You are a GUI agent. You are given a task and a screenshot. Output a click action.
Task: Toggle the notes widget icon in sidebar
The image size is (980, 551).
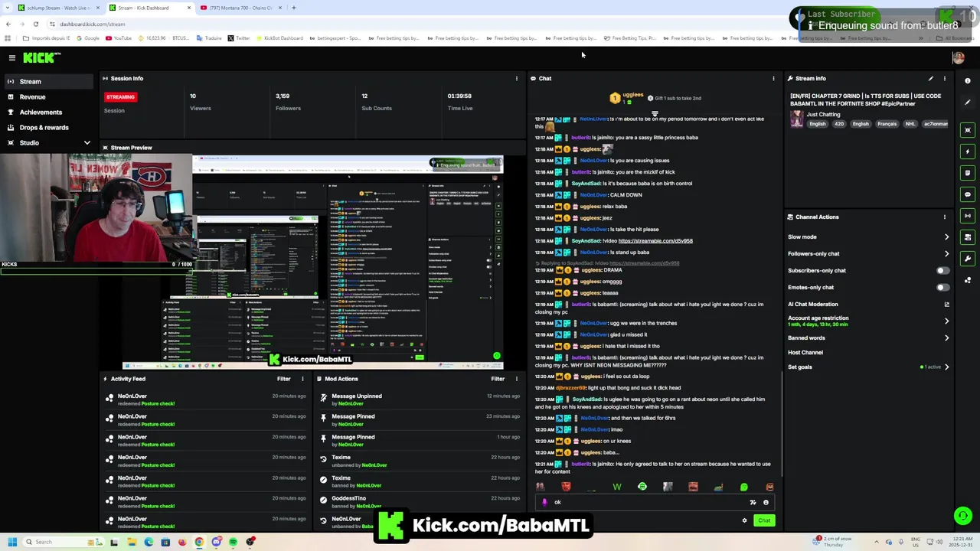(968, 173)
